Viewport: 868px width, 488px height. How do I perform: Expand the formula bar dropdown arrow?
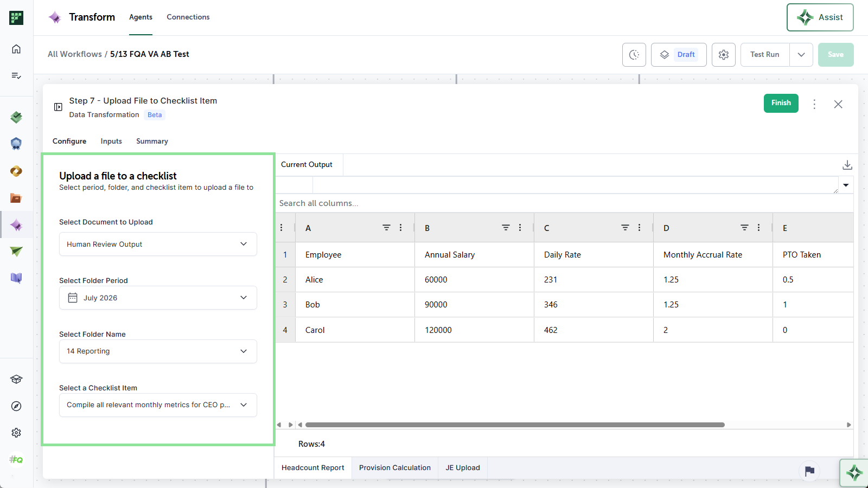pyautogui.click(x=846, y=185)
